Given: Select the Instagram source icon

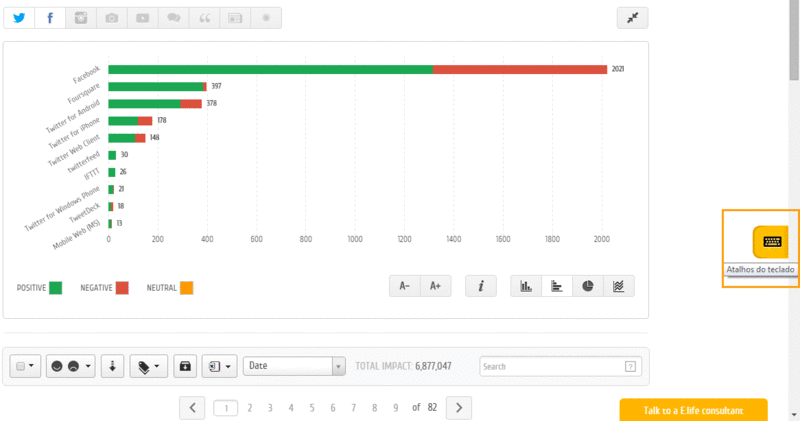Looking at the screenshot, I should tap(81, 18).
